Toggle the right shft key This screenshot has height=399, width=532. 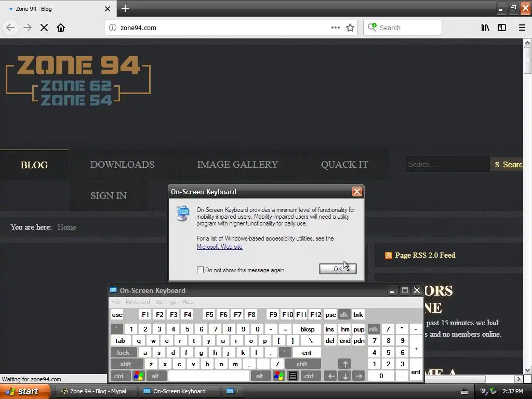coord(302,364)
